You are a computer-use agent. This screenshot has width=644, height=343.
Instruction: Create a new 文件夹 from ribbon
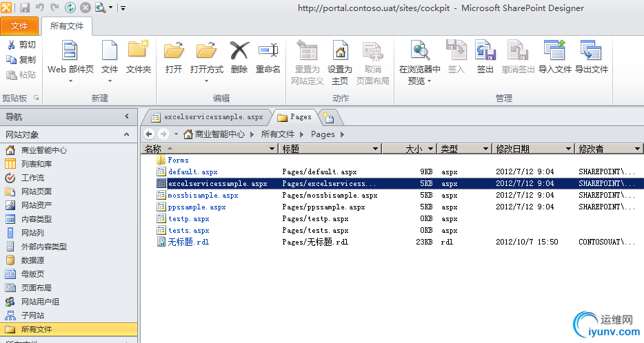coord(139,57)
